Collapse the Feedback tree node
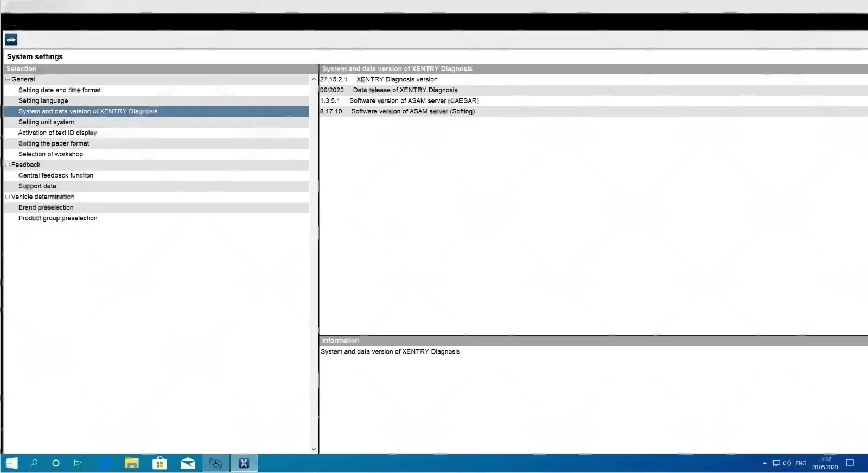This screenshot has height=473, width=868. [8, 165]
